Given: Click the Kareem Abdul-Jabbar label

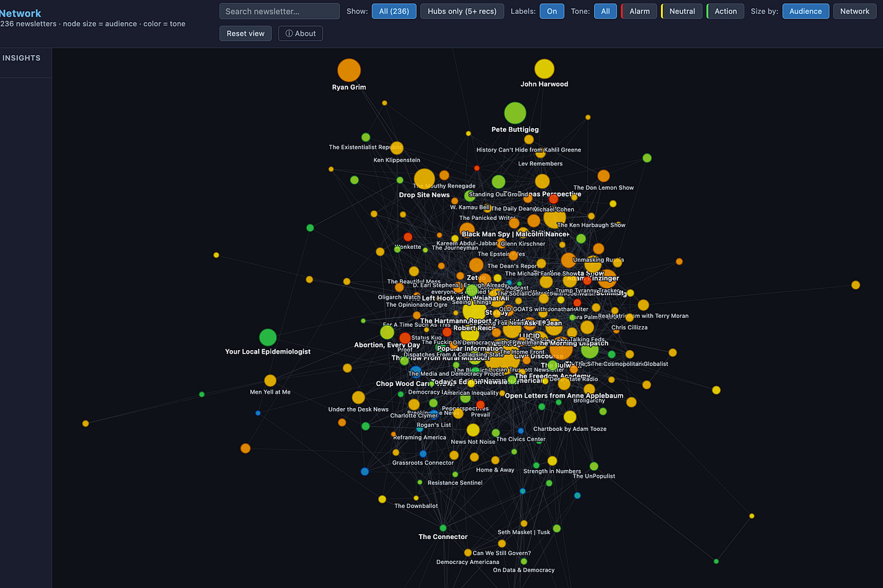Looking at the screenshot, I should [x=466, y=243].
